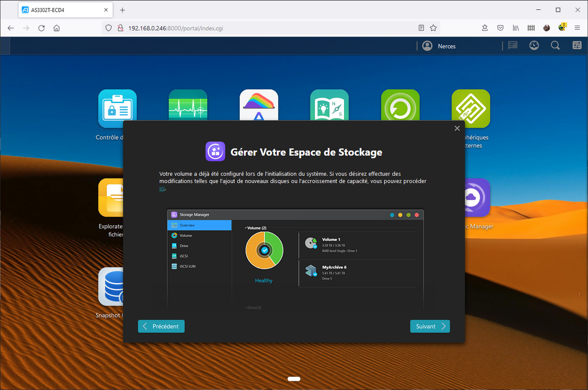The width and height of the screenshot is (588, 390).
Task: Click the Précédent button
Action: (x=161, y=326)
